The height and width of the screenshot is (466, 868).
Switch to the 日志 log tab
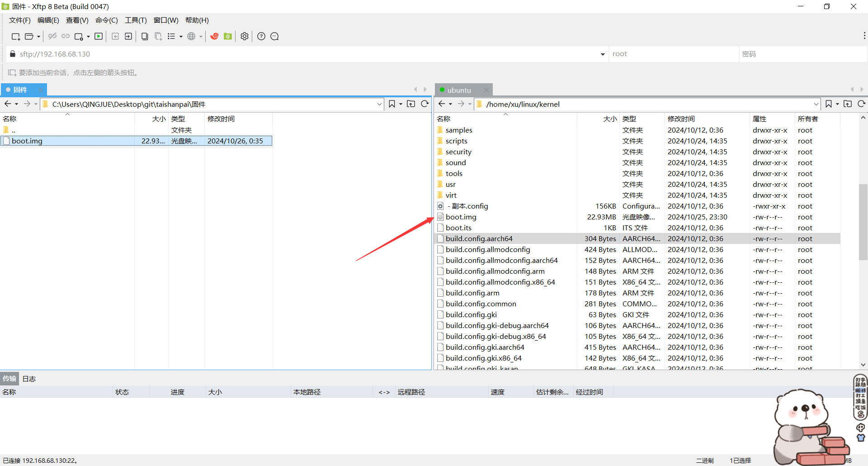29,379
